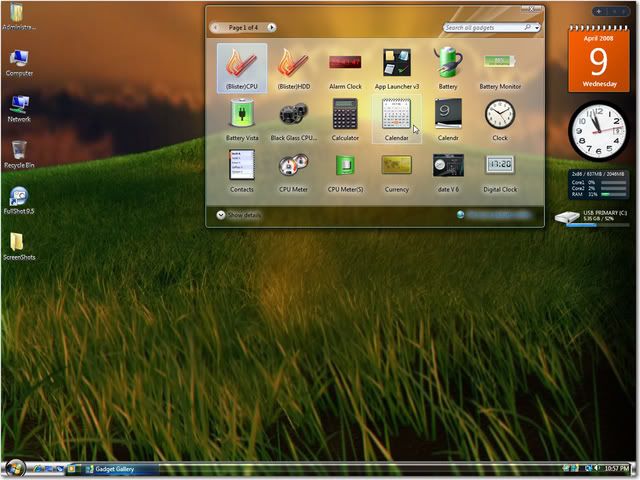Click the Gadget Gallery taskbar button
Viewport: 640px width, 480px height.
[121, 469]
